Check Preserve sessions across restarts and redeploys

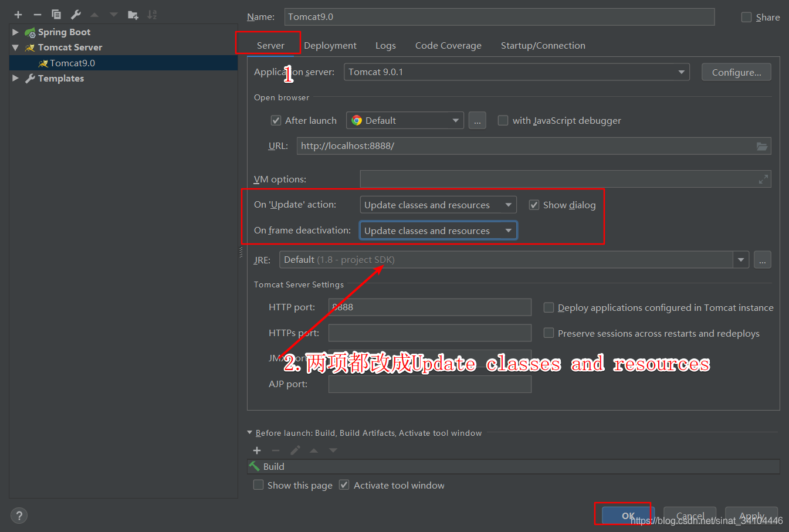(x=548, y=333)
